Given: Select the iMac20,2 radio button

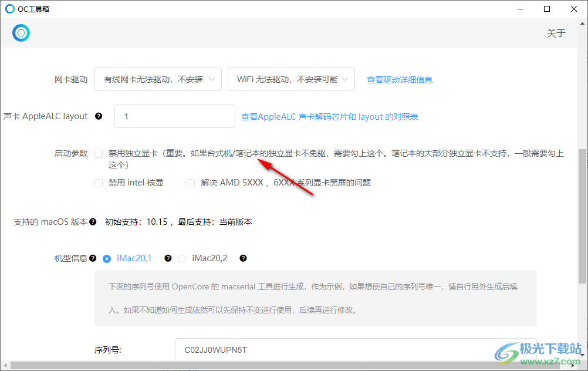Looking at the screenshot, I should pyautogui.click(x=182, y=259).
